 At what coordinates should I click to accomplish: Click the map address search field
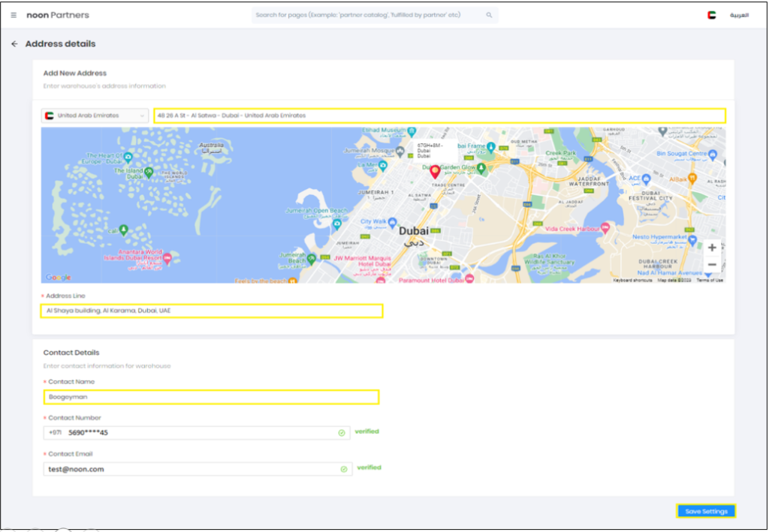(x=439, y=116)
